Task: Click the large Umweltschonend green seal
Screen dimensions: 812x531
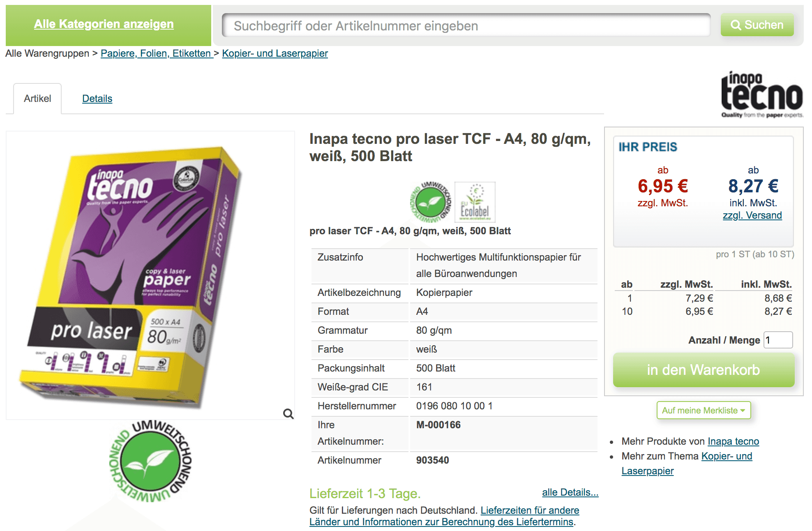Action: (x=150, y=461)
